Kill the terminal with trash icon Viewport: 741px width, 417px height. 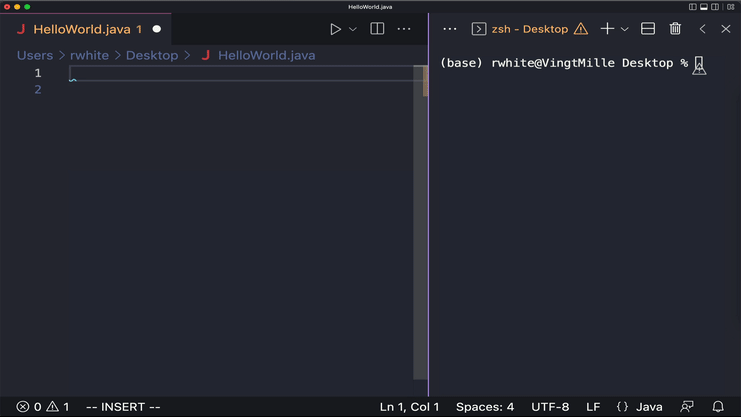(675, 29)
